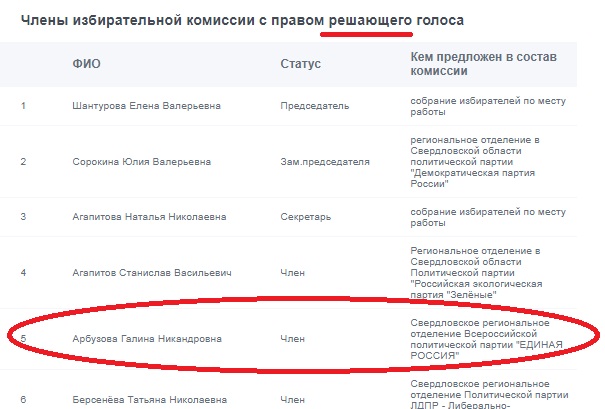
Task: Click the ФИО column header
Action: tap(87, 64)
